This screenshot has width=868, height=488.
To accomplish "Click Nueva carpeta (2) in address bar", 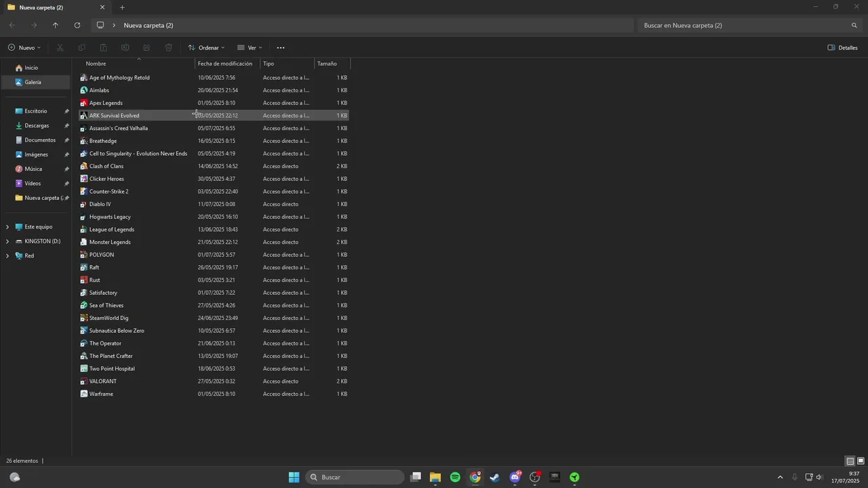I will click(149, 25).
